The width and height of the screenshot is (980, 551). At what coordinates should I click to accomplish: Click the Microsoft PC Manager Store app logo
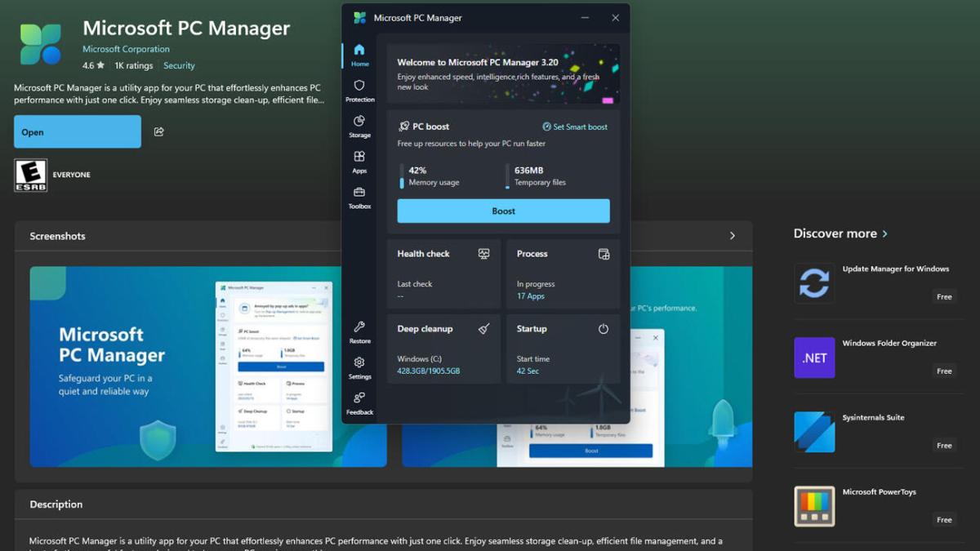(41, 44)
